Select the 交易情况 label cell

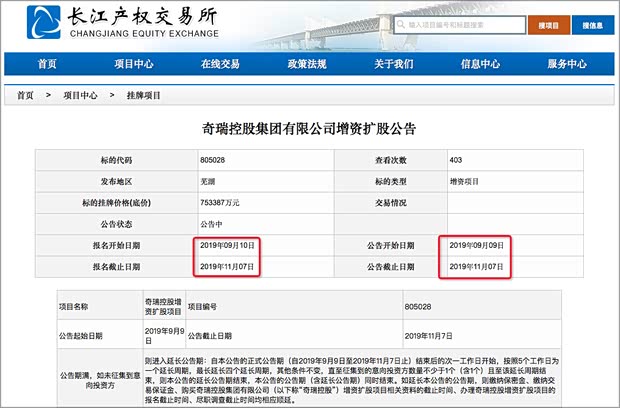(391, 203)
